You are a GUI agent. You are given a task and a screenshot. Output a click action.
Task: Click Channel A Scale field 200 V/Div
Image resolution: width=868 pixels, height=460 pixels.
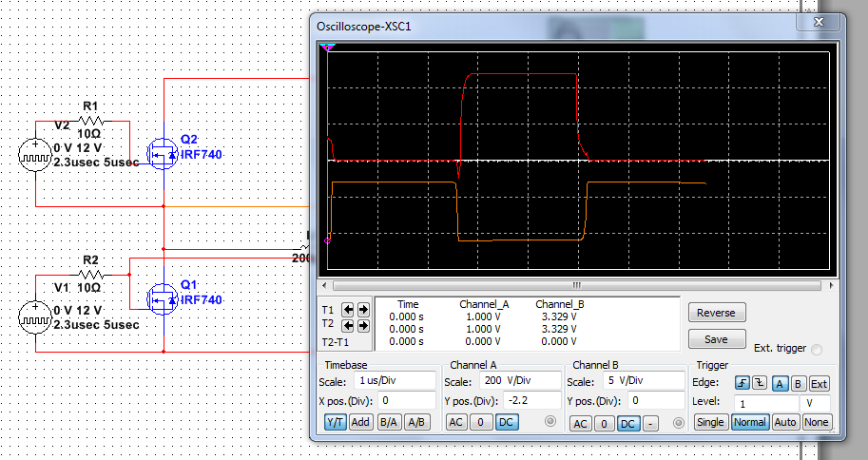(518, 381)
